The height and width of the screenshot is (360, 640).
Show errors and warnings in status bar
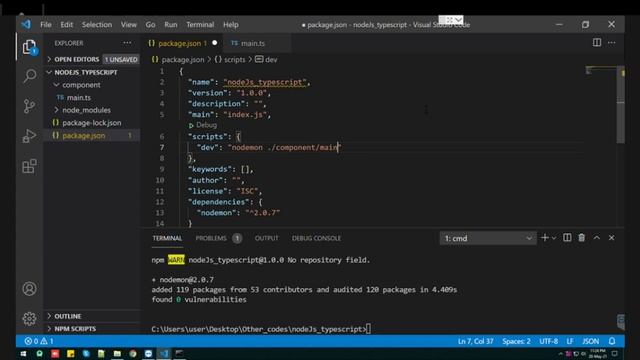[39, 341]
